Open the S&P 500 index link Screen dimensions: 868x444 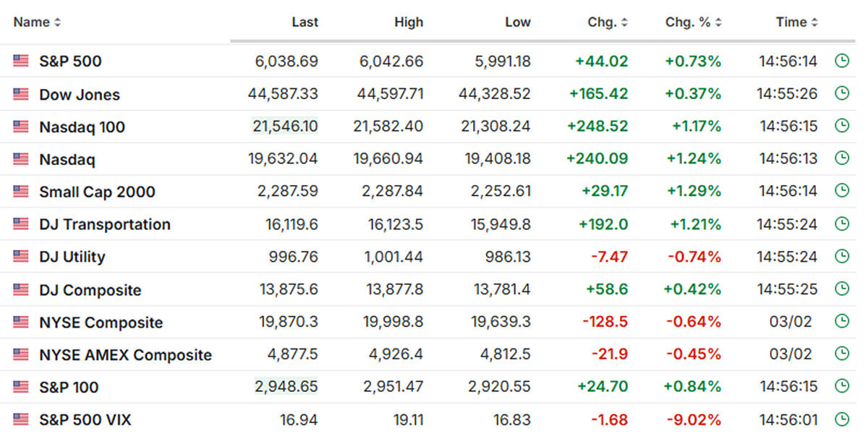point(70,61)
